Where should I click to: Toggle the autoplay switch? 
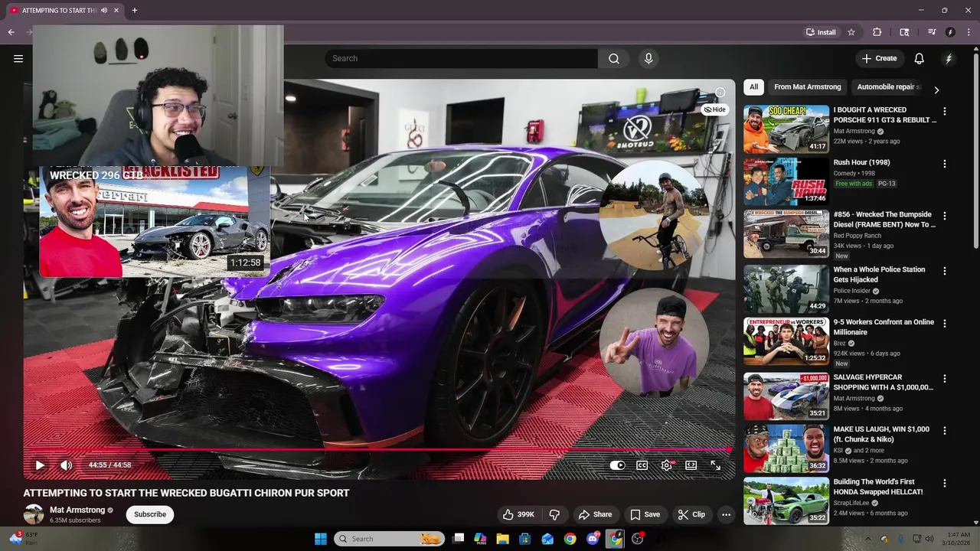tap(618, 465)
